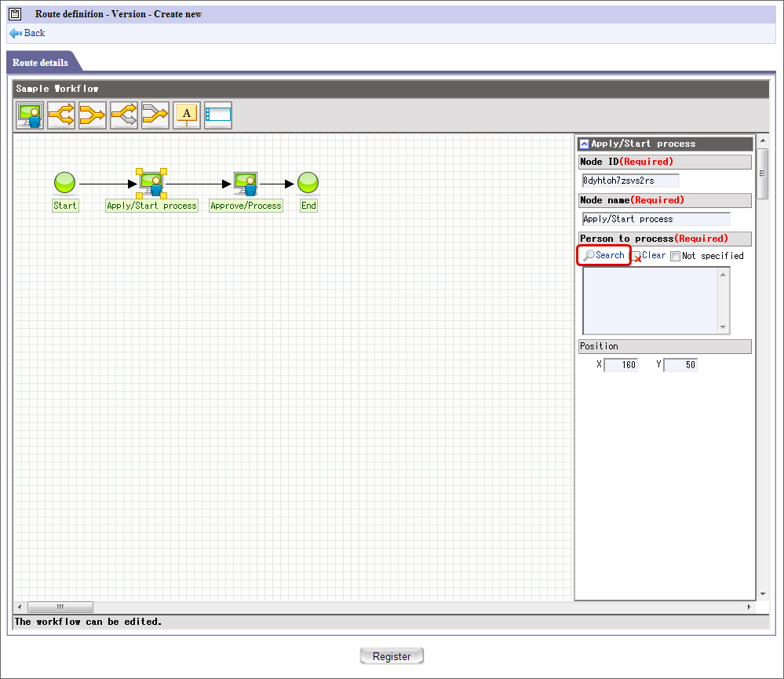Click the list box scroll up arrow
The image size is (784, 679).
pos(723,275)
